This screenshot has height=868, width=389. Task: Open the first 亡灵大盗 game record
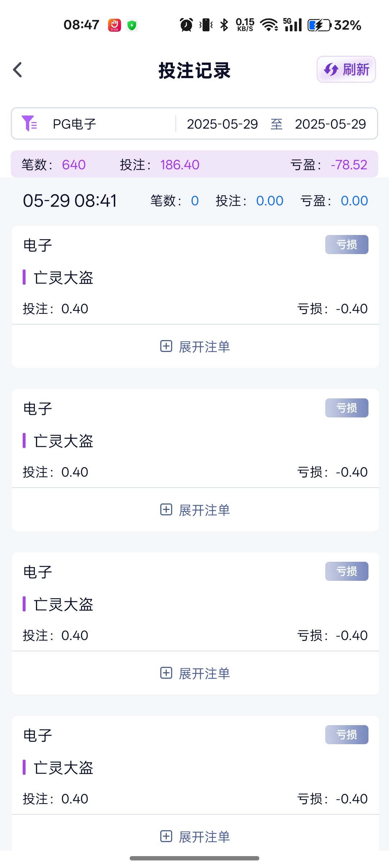pyautogui.click(x=63, y=278)
